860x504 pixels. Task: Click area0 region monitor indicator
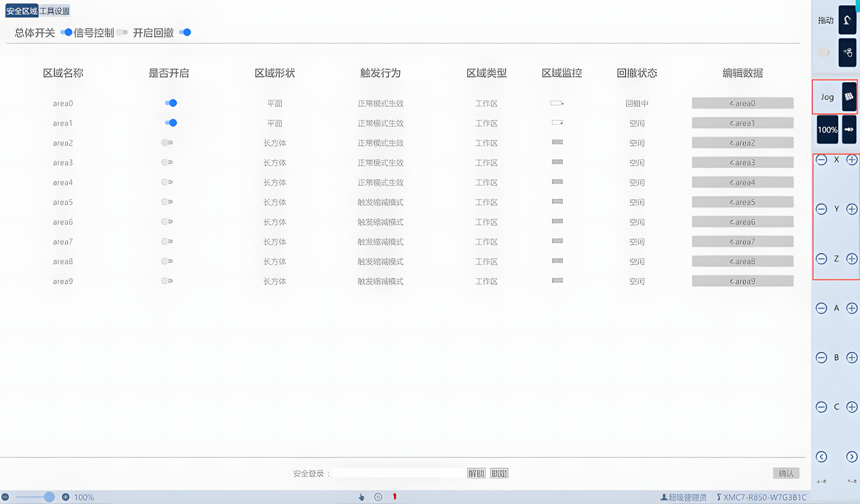coord(557,103)
